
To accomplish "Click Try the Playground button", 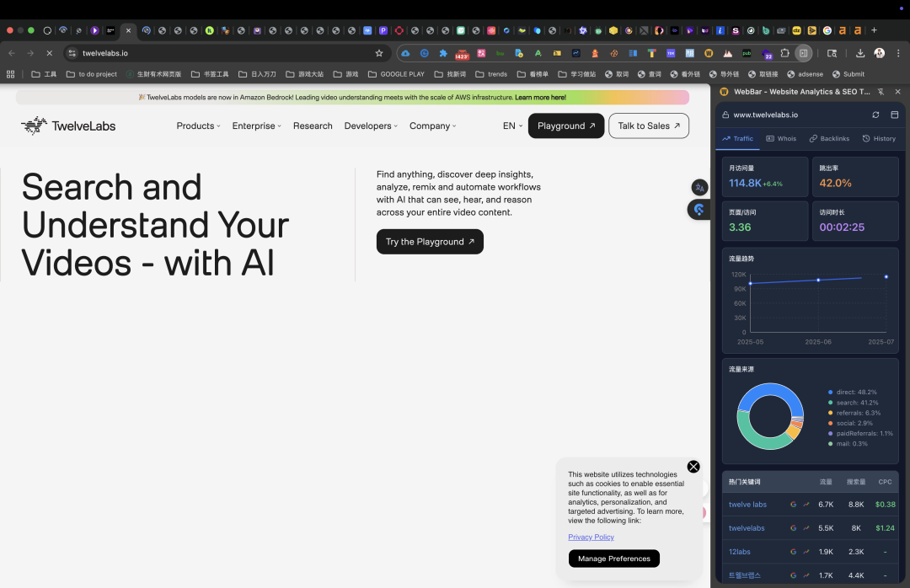I will (x=430, y=242).
